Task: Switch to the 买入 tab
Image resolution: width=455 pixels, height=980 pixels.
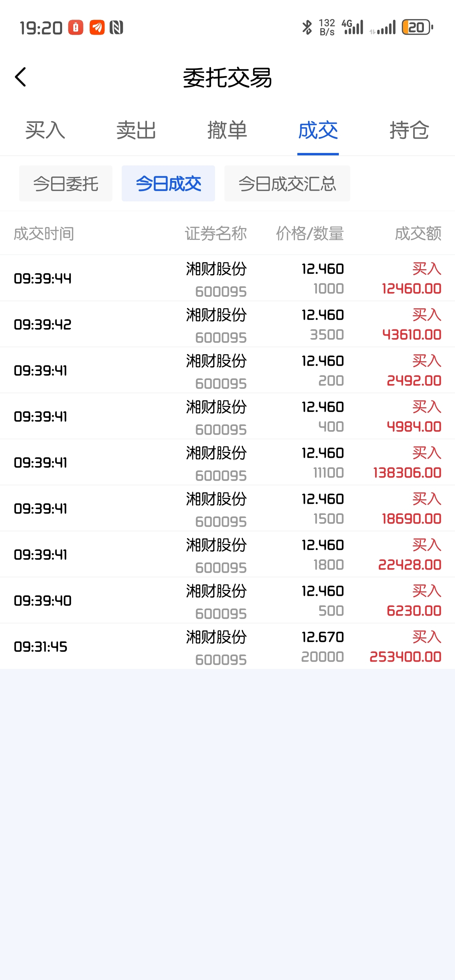Action: click(x=45, y=130)
